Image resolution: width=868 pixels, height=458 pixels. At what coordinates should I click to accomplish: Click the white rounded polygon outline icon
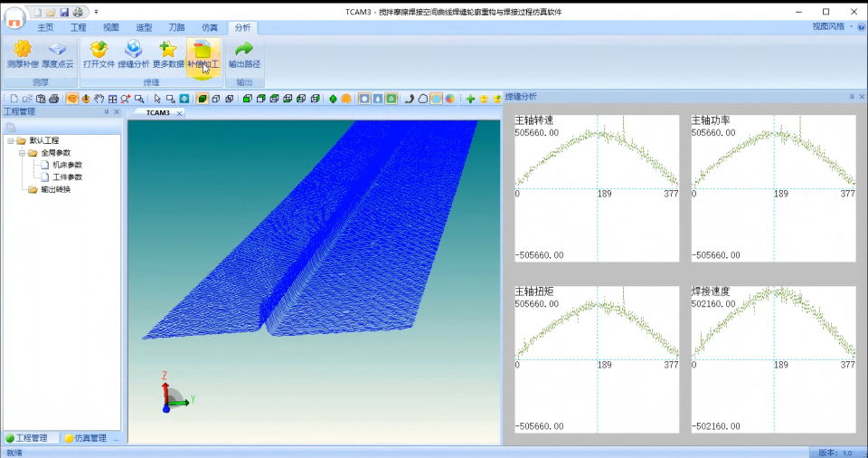tap(422, 99)
